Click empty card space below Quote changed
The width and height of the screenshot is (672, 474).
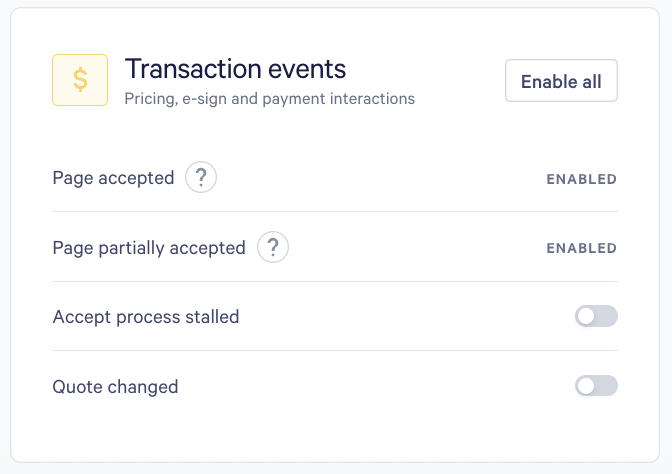pyautogui.click(x=335, y=430)
